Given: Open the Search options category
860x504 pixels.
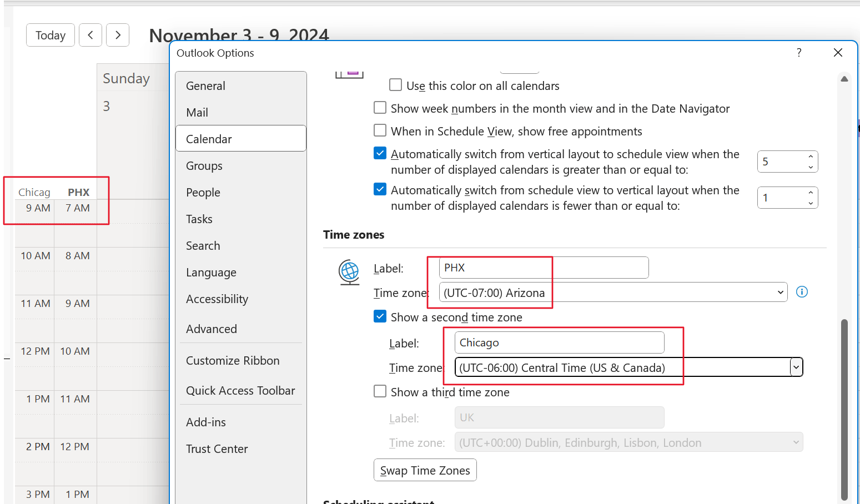Looking at the screenshot, I should point(241,246).
